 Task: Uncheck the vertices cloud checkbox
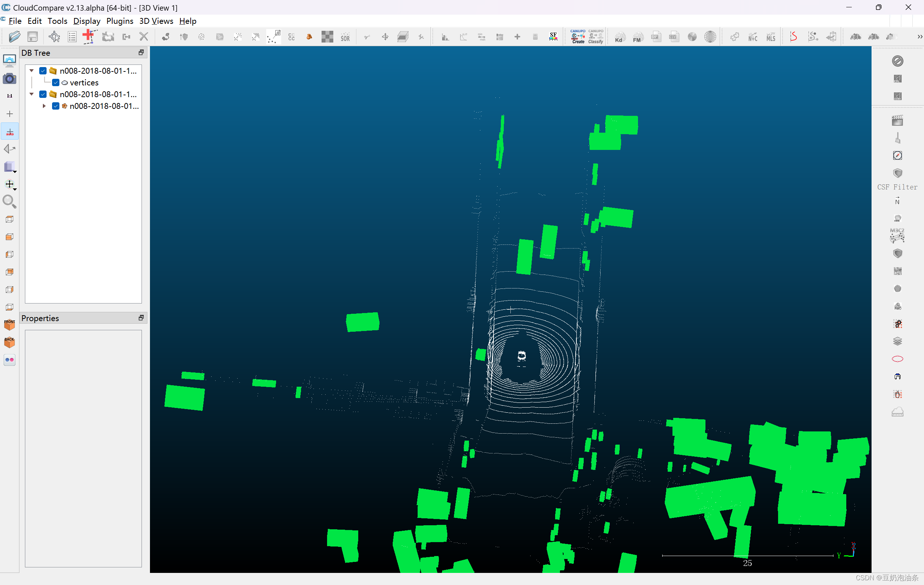click(x=56, y=82)
